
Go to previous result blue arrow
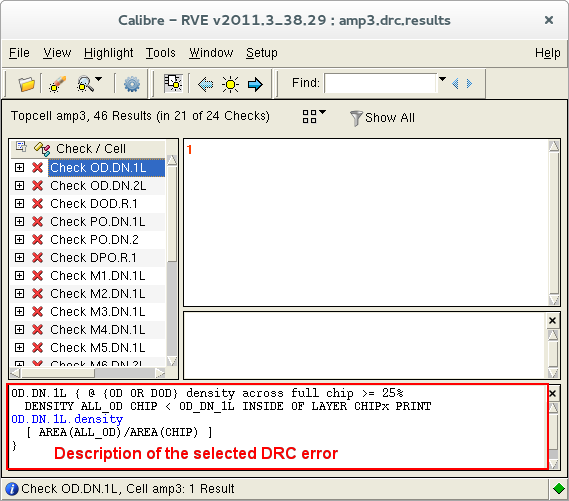tap(206, 85)
